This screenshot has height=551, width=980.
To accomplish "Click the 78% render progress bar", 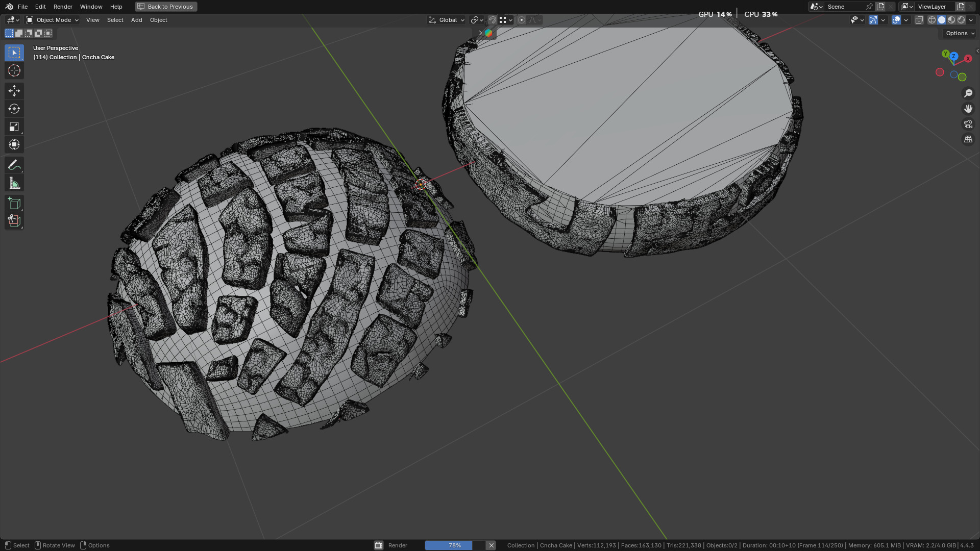I will [454, 545].
